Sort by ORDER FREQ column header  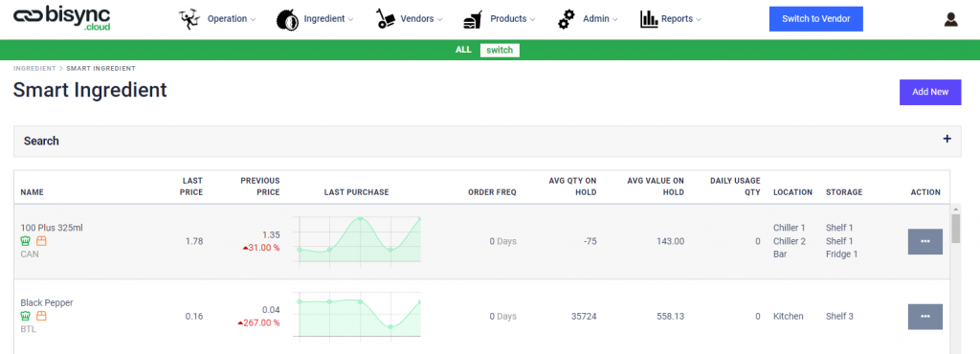pos(493,192)
